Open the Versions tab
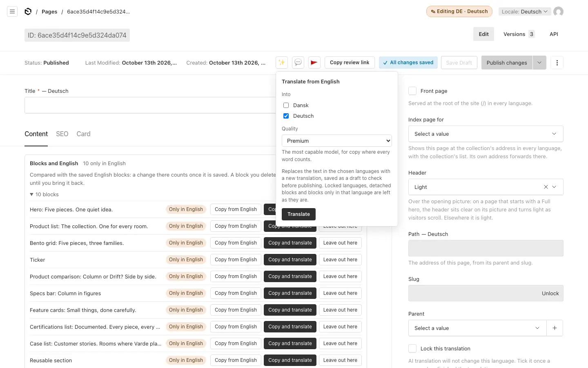Screen dimensions: 588x368 [519, 34]
